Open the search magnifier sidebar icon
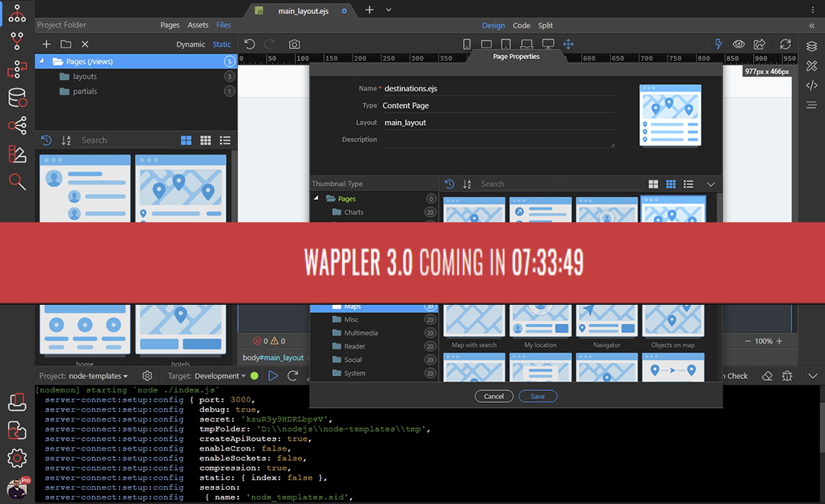The image size is (825, 504). point(17,181)
